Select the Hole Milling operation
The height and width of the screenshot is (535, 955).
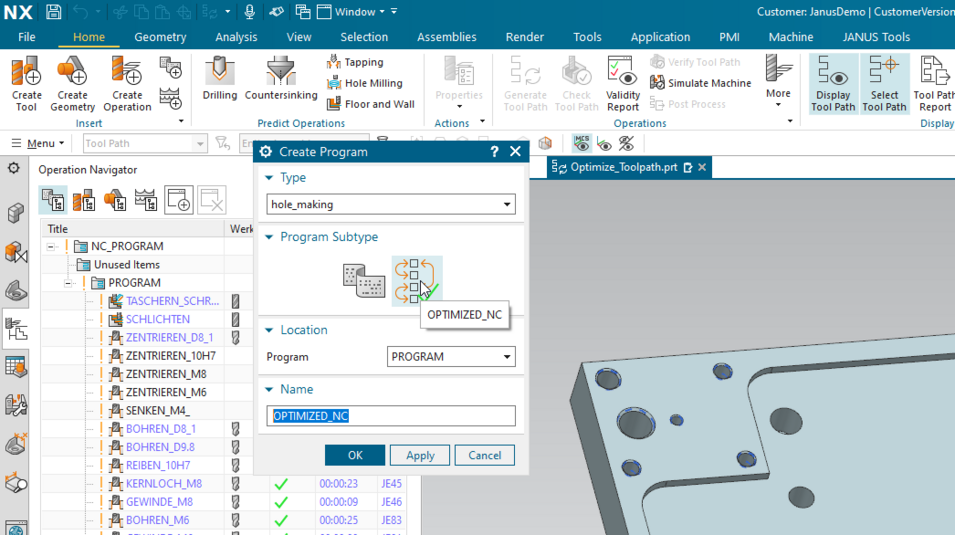[x=365, y=83]
